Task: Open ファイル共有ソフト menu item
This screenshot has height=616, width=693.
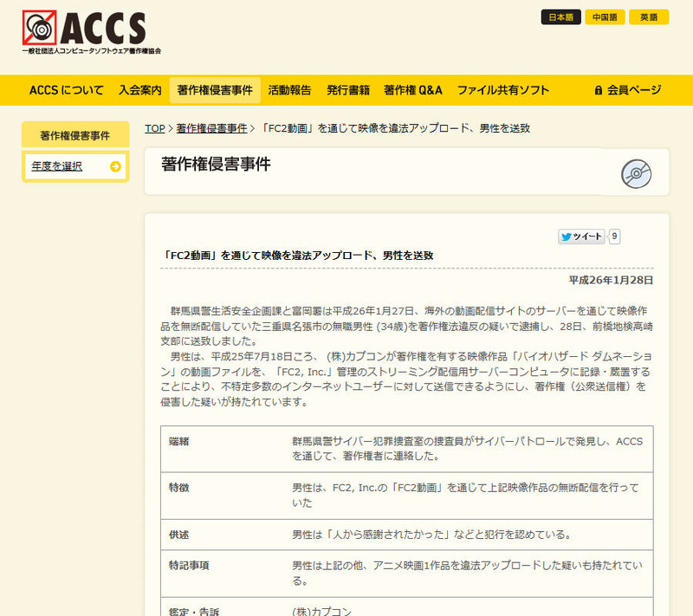Action: 503,90
